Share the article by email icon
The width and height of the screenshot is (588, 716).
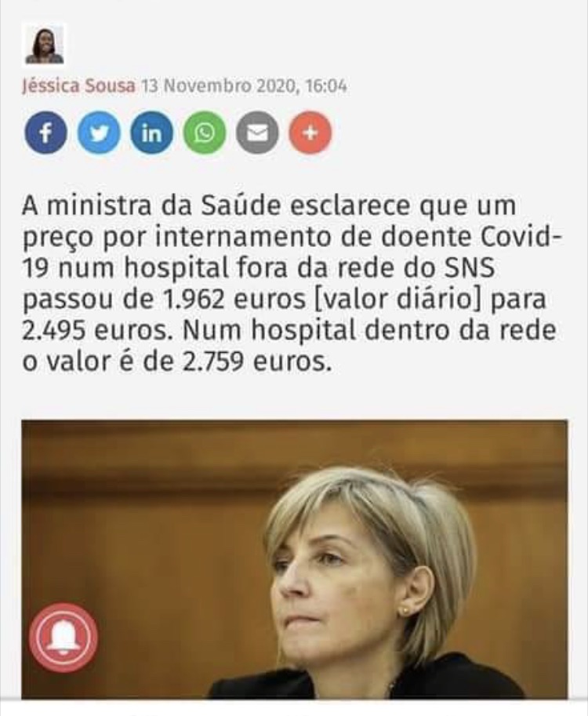click(x=257, y=133)
